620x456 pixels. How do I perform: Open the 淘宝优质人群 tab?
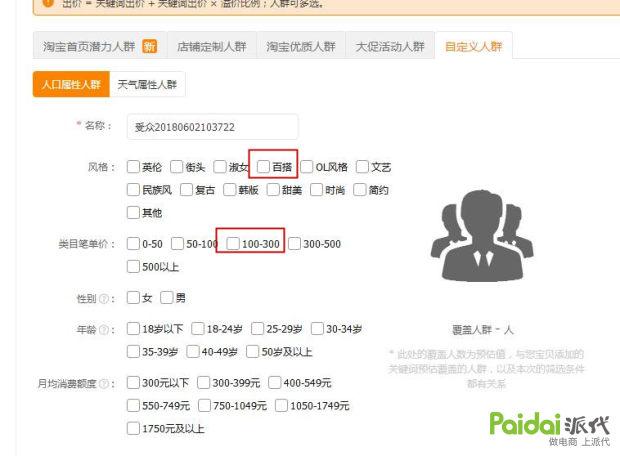(301, 47)
